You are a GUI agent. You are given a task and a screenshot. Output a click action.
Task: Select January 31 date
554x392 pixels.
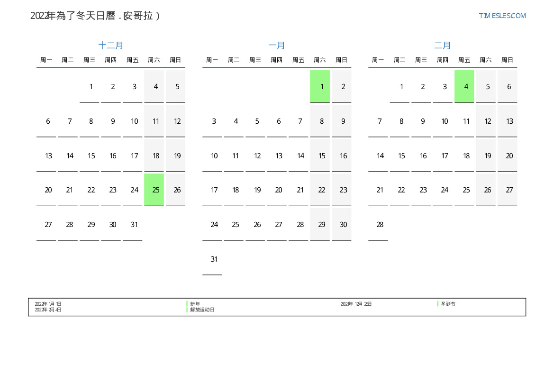coord(212,259)
